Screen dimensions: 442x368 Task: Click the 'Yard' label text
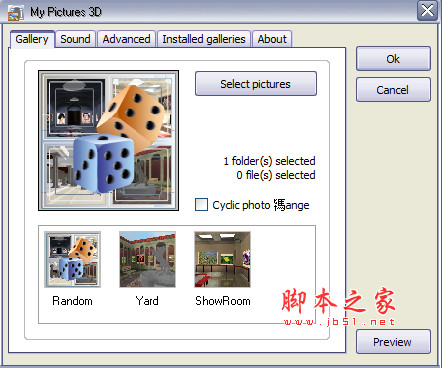pyautogui.click(x=147, y=301)
